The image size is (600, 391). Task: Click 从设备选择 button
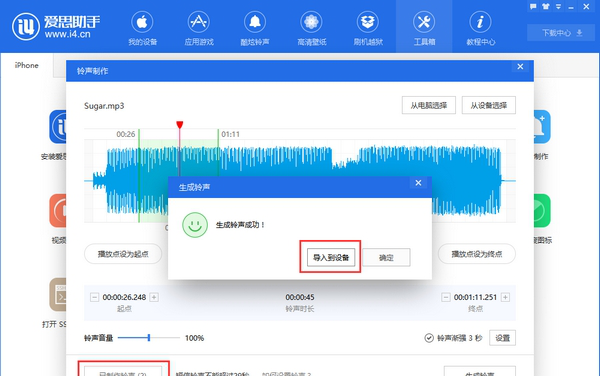tap(489, 105)
